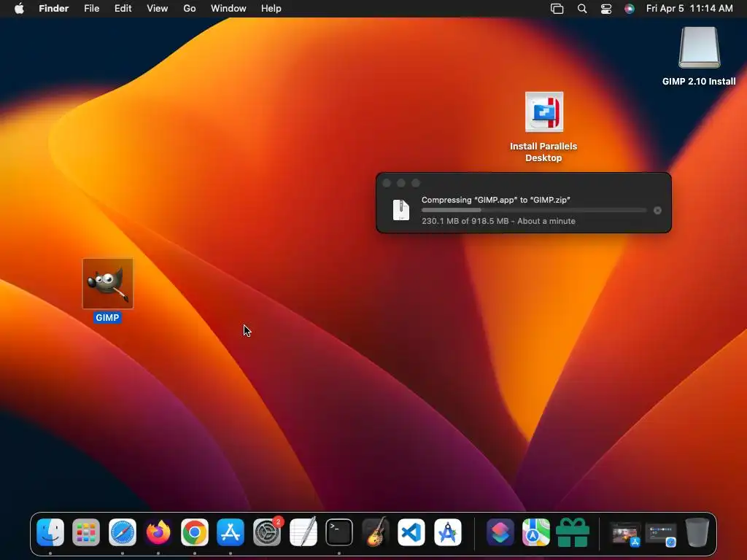Launch Visual Studio Code from Dock

tap(411, 532)
